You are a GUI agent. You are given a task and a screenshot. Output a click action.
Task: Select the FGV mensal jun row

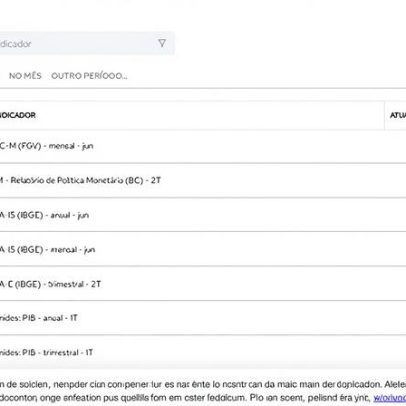203,146
